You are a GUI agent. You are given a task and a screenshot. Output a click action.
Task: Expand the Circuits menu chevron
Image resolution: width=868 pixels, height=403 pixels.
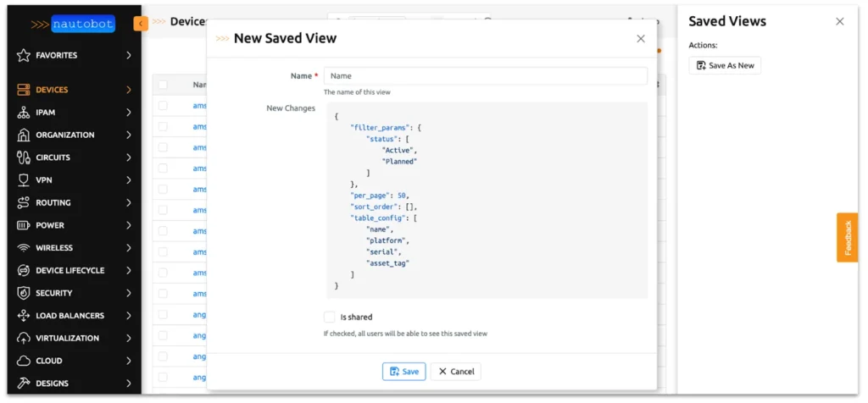pos(129,157)
